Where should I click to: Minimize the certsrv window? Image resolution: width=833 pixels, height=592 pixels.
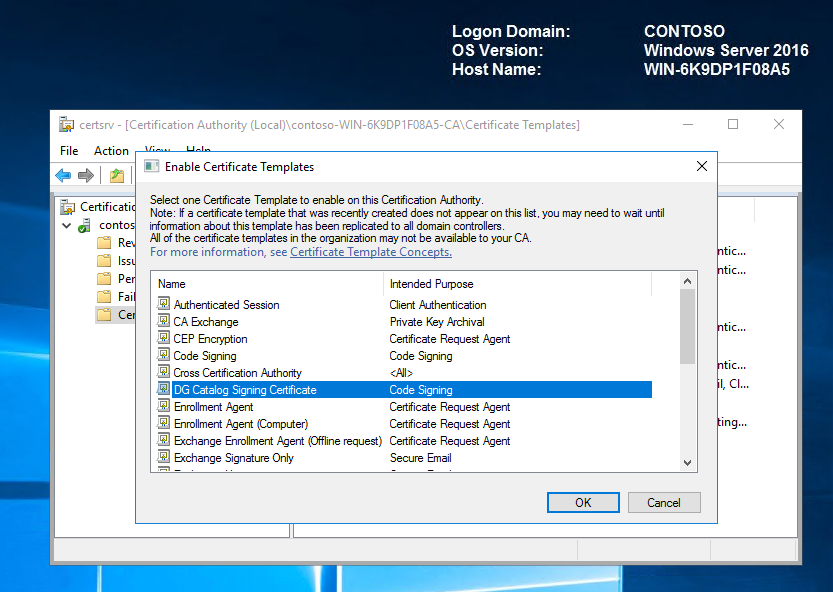(688, 124)
